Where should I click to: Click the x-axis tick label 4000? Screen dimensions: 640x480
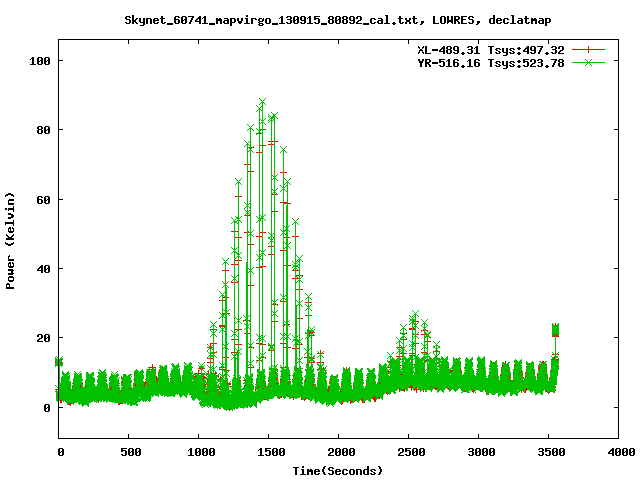(621, 452)
